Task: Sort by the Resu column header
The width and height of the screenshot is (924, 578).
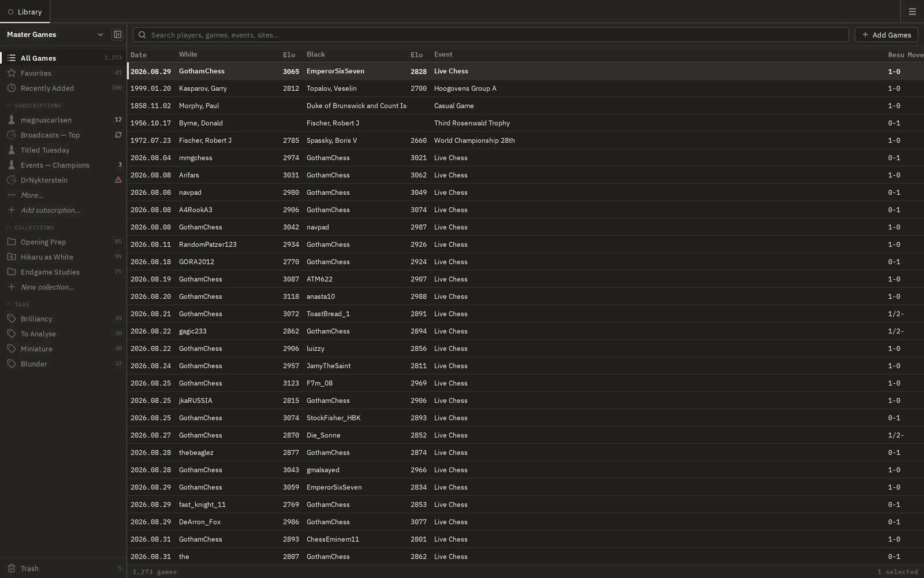Action: point(896,54)
